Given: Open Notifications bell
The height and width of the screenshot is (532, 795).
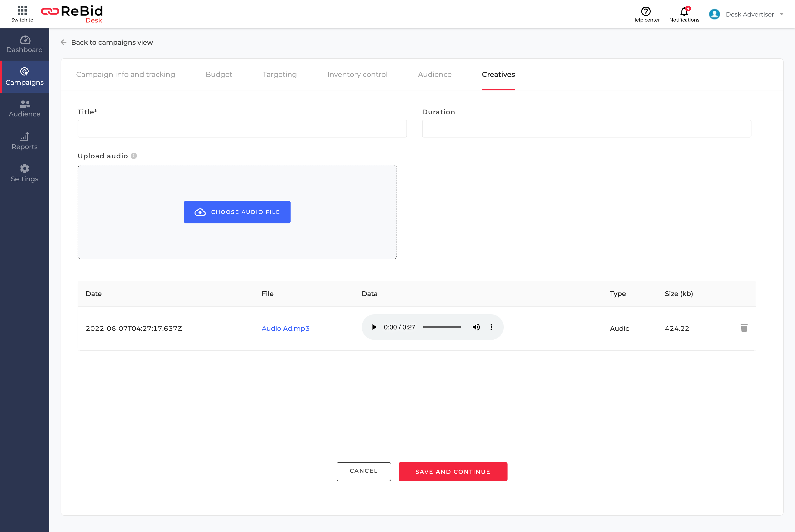Looking at the screenshot, I should (x=684, y=14).
